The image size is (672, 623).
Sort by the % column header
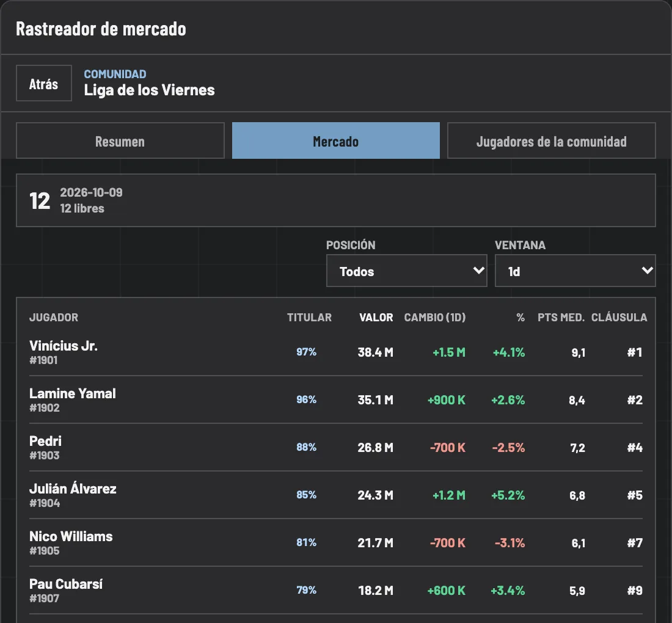[x=520, y=318]
